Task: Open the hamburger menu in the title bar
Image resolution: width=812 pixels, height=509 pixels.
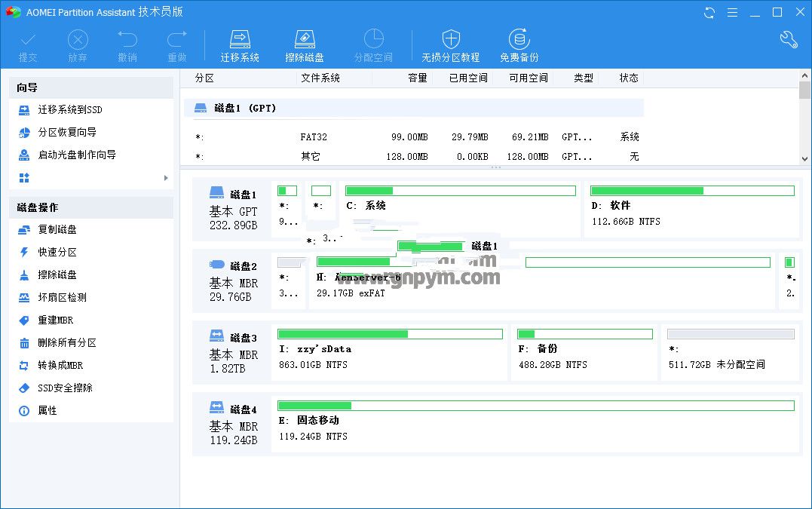Action: point(732,13)
